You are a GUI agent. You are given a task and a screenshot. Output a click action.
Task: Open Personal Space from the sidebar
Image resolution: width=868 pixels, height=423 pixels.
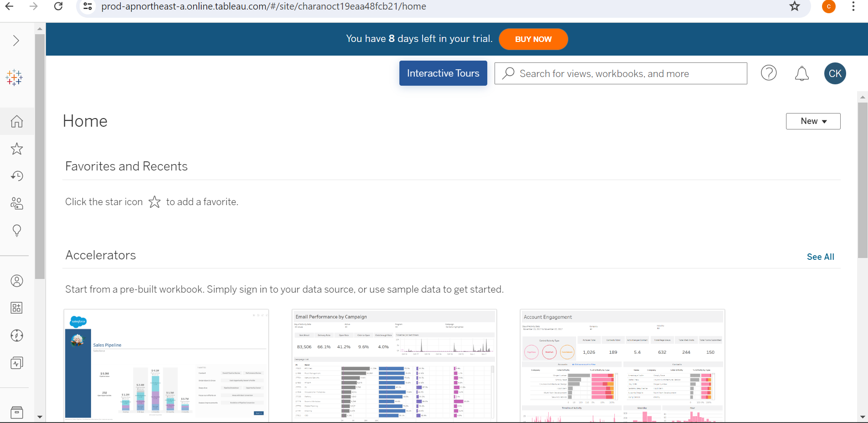pyautogui.click(x=16, y=281)
